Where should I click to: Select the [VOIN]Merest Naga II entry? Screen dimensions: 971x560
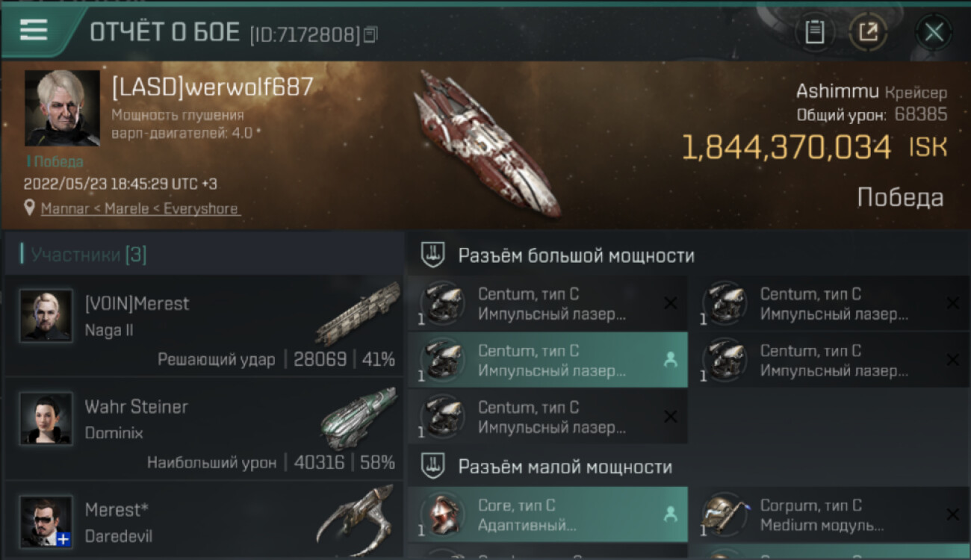point(203,325)
